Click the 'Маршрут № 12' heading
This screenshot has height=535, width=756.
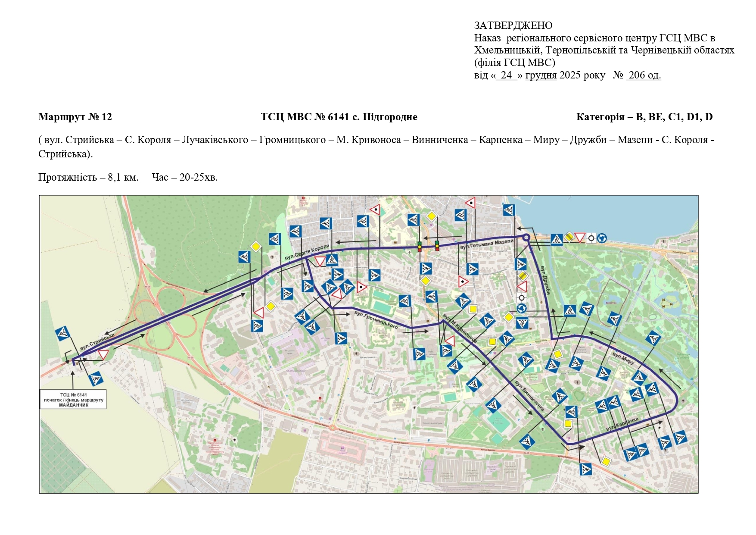pyautogui.click(x=75, y=117)
